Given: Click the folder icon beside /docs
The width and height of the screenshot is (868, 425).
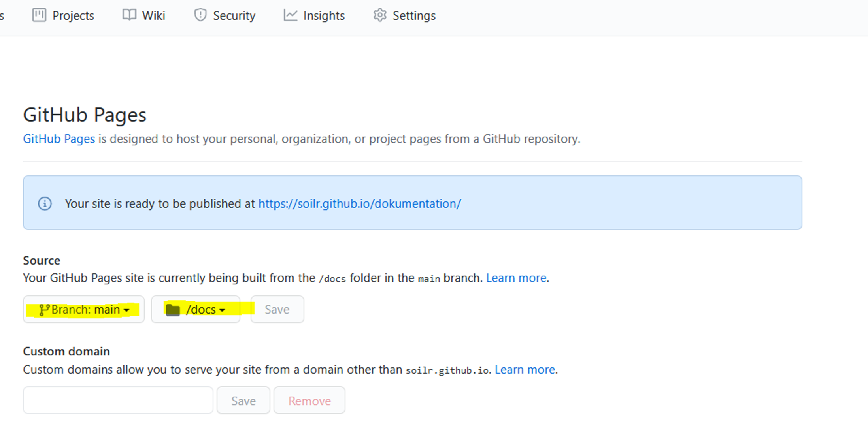Looking at the screenshot, I should click(173, 310).
